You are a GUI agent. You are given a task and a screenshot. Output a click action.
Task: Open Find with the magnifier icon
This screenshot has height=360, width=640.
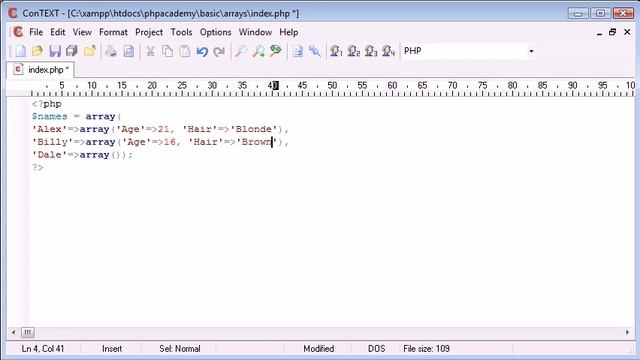241,51
